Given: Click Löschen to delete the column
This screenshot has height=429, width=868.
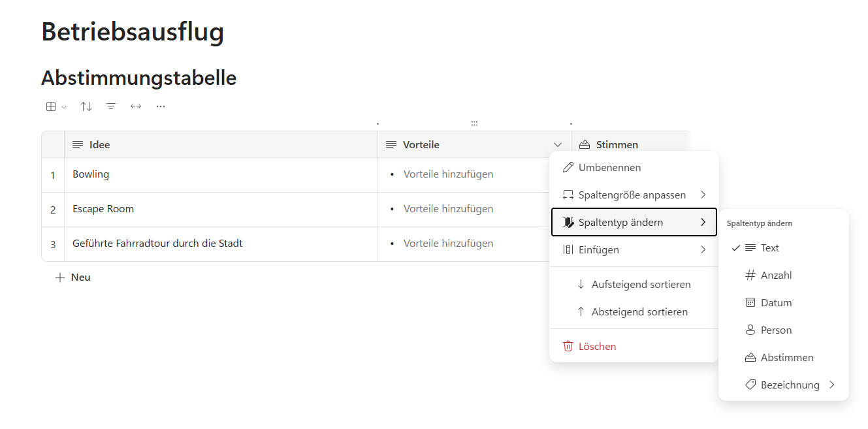Looking at the screenshot, I should (597, 347).
